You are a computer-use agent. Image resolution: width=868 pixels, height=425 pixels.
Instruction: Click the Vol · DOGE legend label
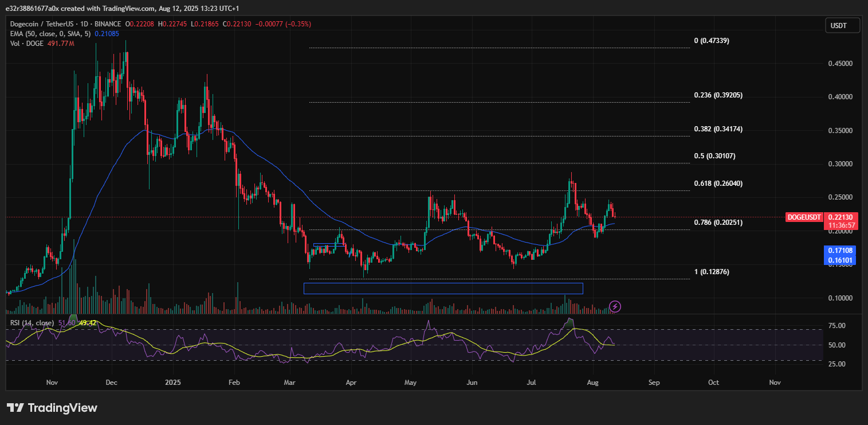27,42
